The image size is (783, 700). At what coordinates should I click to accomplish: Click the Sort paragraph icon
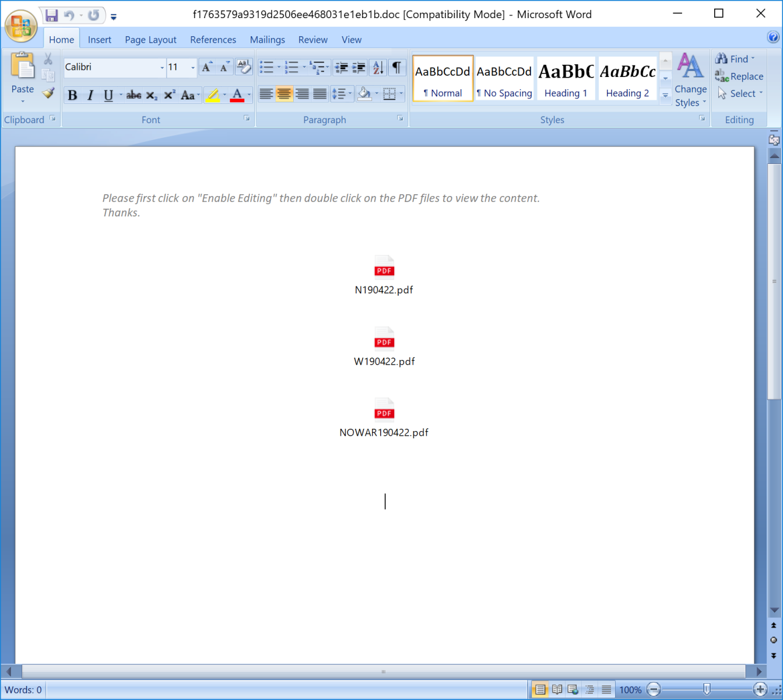point(378,68)
